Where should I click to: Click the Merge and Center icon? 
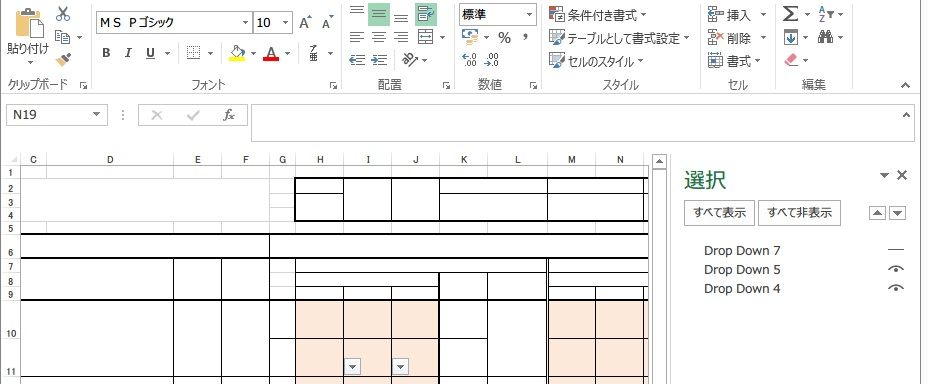426,37
